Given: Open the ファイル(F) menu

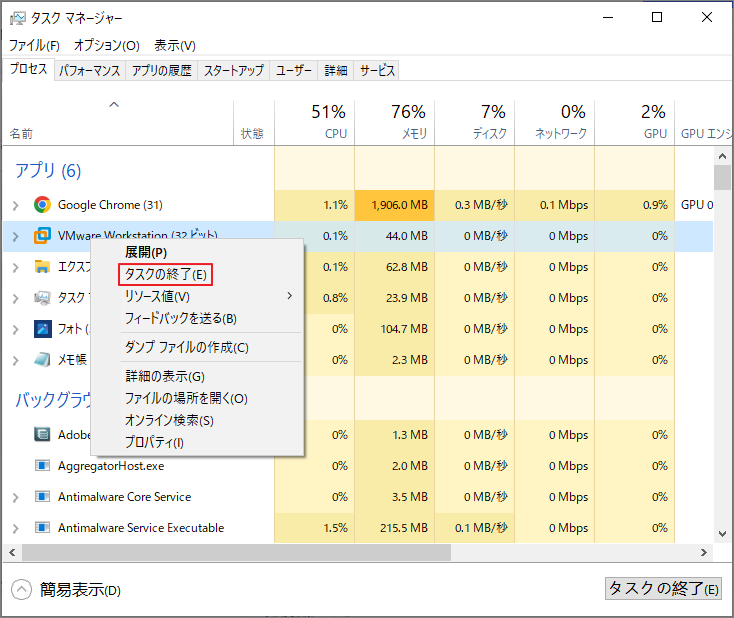Looking at the screenshot, I should coord(34,45).
